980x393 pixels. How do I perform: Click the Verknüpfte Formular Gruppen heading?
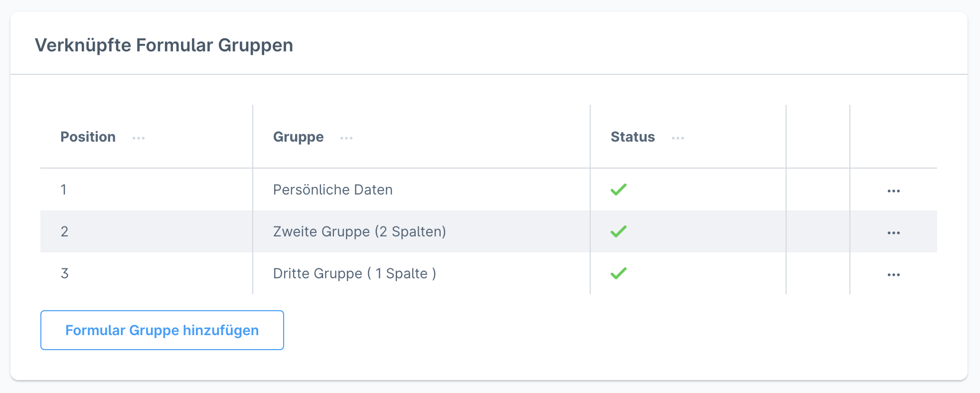(164, 45)
